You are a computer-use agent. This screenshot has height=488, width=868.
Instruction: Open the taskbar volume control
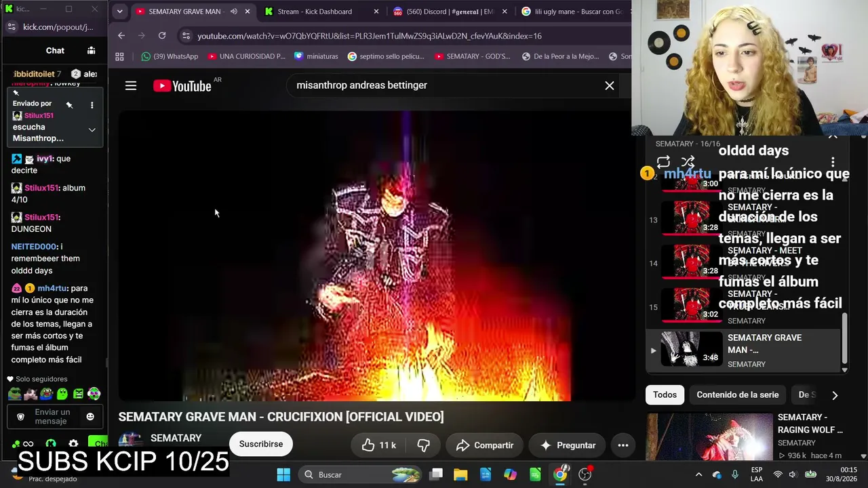[793, 474]
